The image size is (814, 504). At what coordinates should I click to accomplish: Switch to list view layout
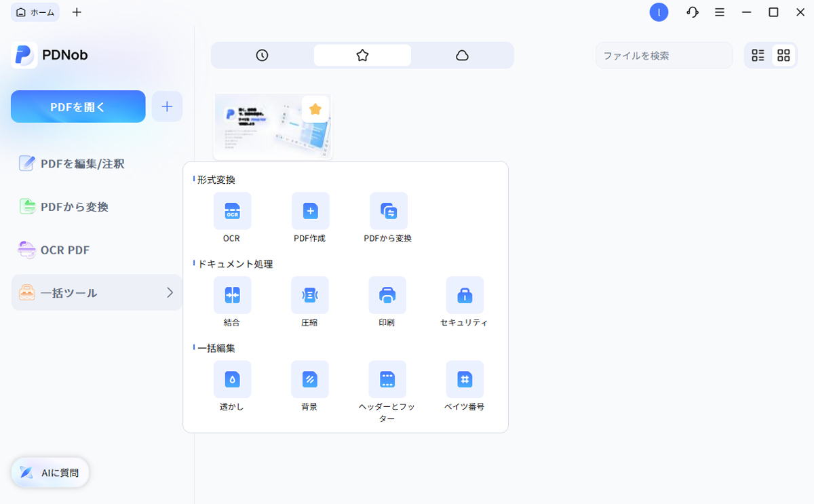tap(758, 55)
